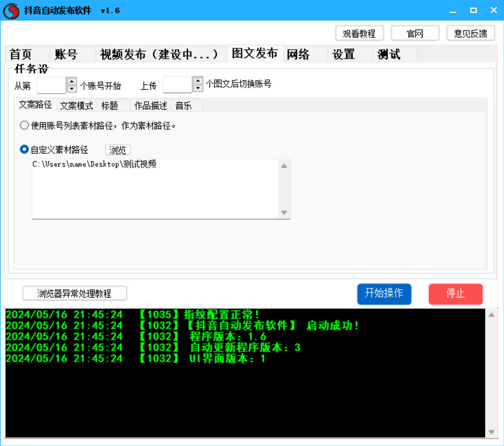The image size is (504, 446).
Task: Click path box scrollbar up arrow
Action: 284,166
